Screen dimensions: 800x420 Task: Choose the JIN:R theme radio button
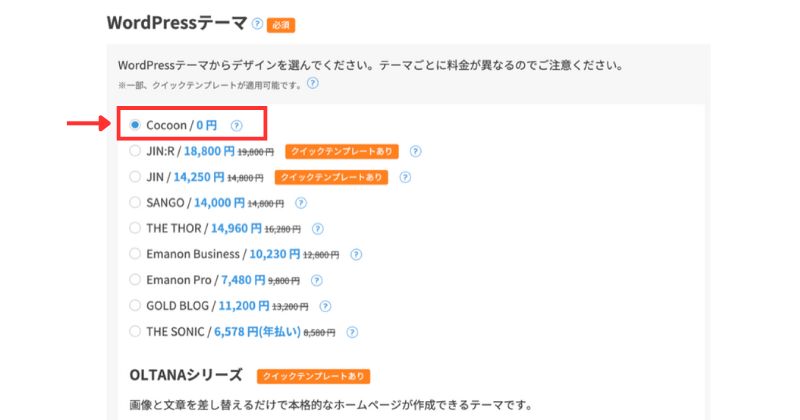135,152
